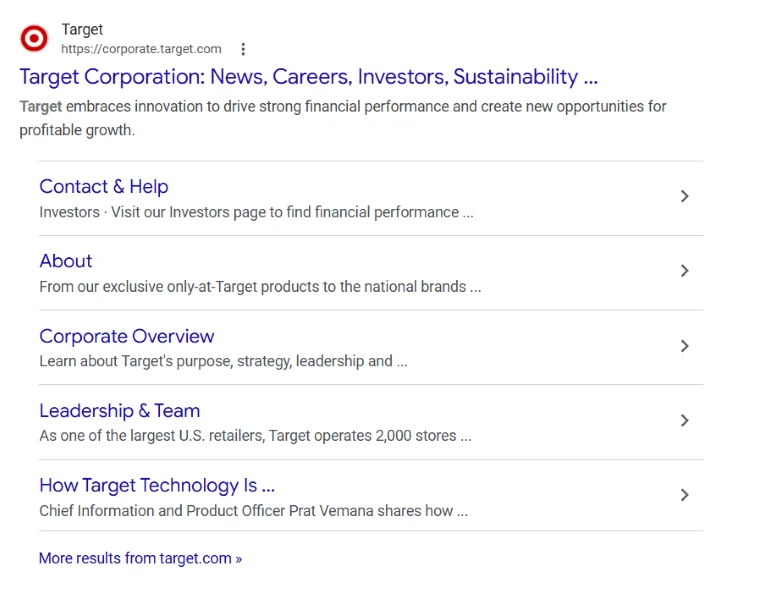Click the "Target" site name above the URL
Image resolution: width=761 pixels, height=600 pixels.
pyautogui.click(x=82, y=30)
